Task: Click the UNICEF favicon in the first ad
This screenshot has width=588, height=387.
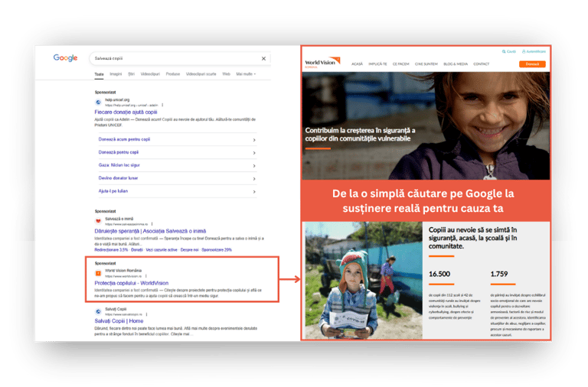Action: (x=98, y=102)
